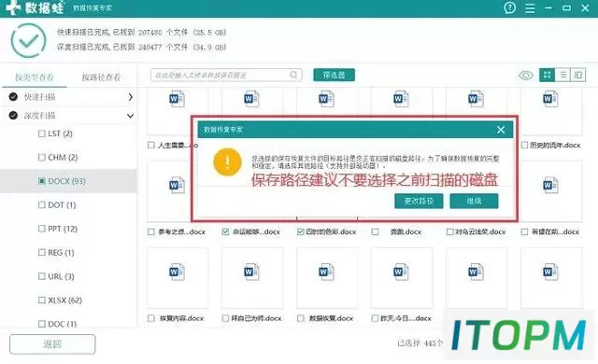Check the 历史的流年.docx file checkbox
Image resolution: width=598 pixels, height=364 pixels.
[x=524, y=145]
